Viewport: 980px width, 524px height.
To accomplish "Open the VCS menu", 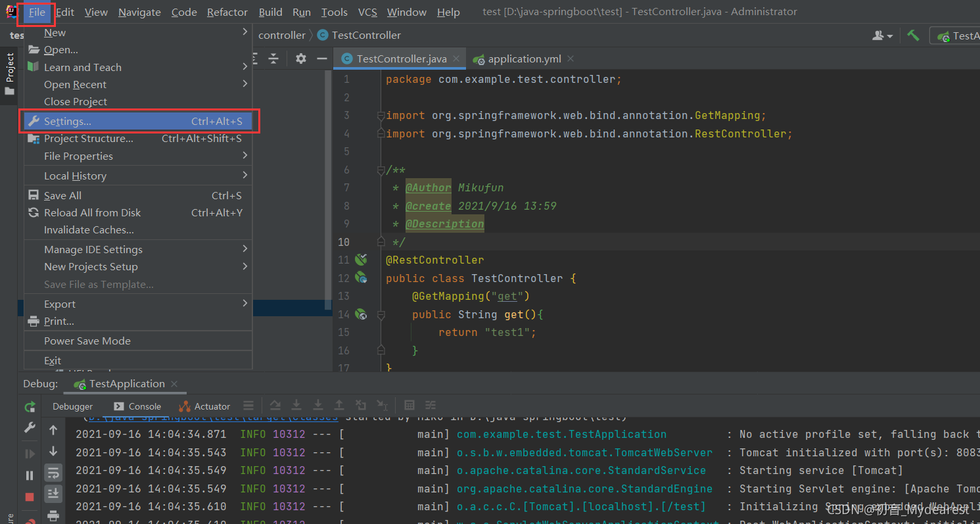I will pos(367,12).
